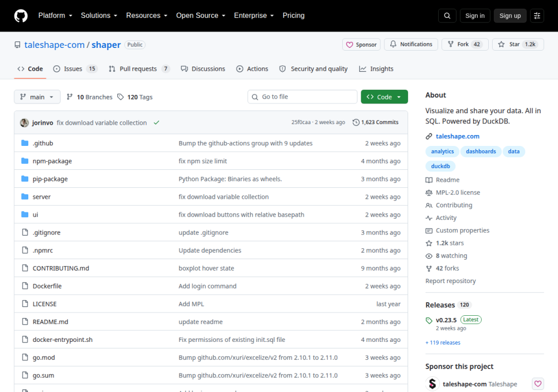View the 1,623 Commits history
This screenshot has width=558, height=392.
pos(375,122)
